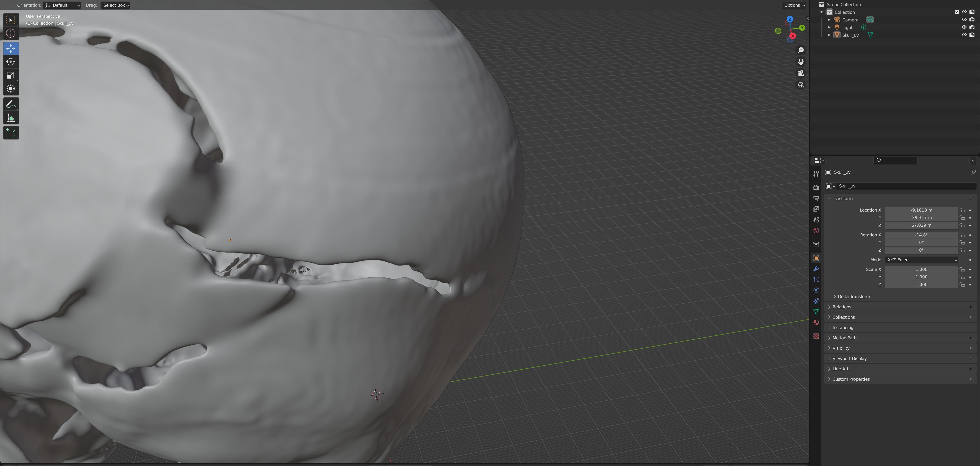980x466 pixels.
Task: Click the pan view hand icon
Action: click(x=800, y=62)
